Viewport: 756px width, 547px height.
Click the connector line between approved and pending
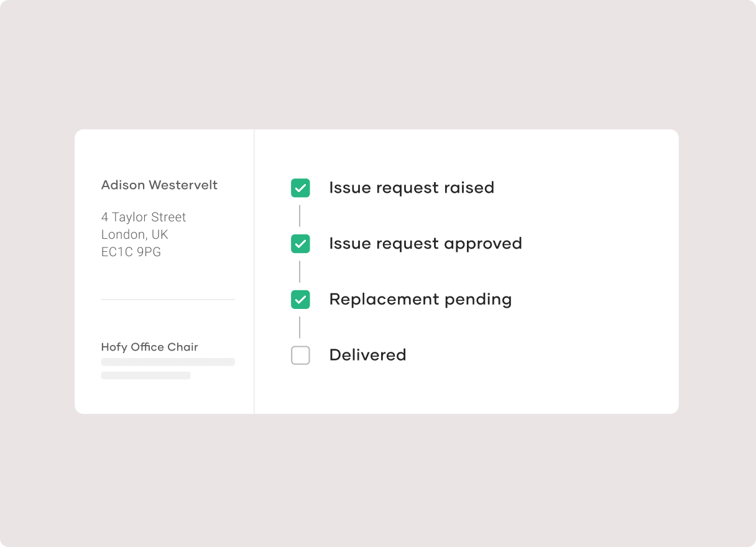(x=300, y=272)
